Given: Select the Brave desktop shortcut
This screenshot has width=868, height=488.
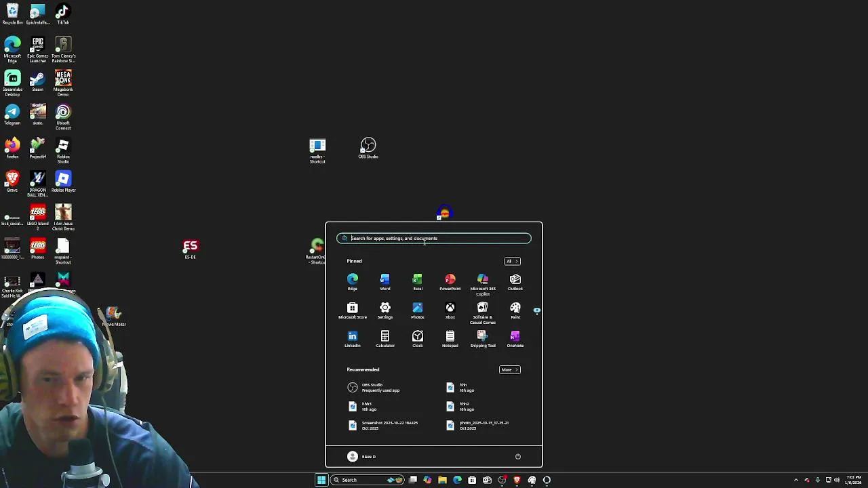Looking at the screenshot, I should coord(12,182).
